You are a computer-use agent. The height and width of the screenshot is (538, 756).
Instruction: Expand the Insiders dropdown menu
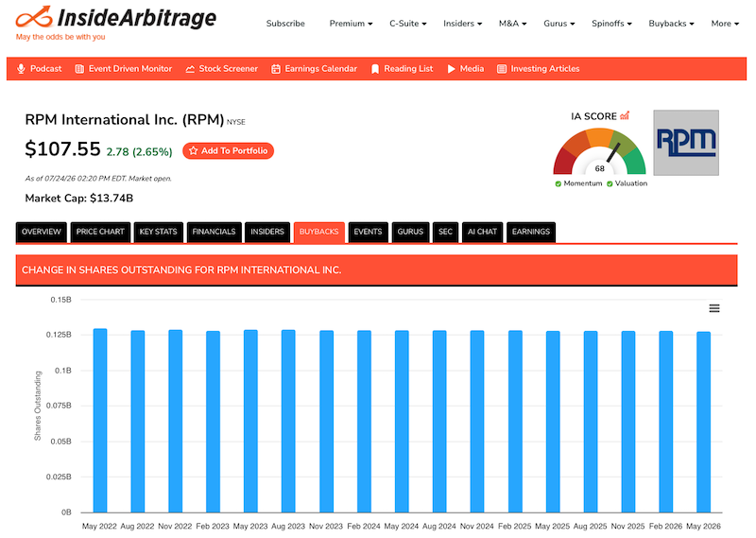(x=463, y=24)
